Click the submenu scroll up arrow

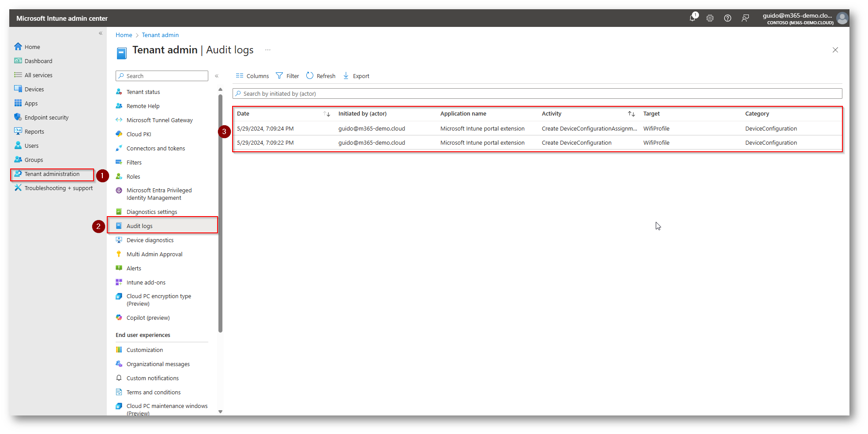point(220,90)
